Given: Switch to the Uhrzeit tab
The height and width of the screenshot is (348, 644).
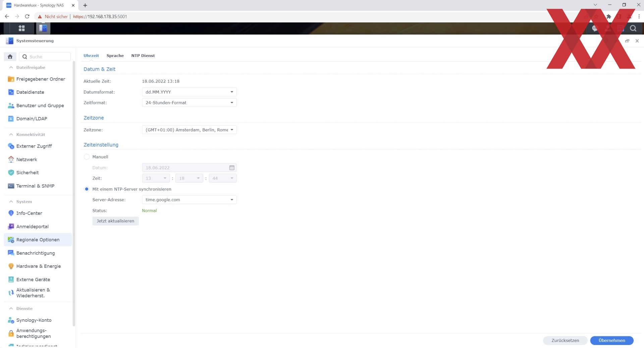Looking at the screenshot, I should (x=91, y=56).
